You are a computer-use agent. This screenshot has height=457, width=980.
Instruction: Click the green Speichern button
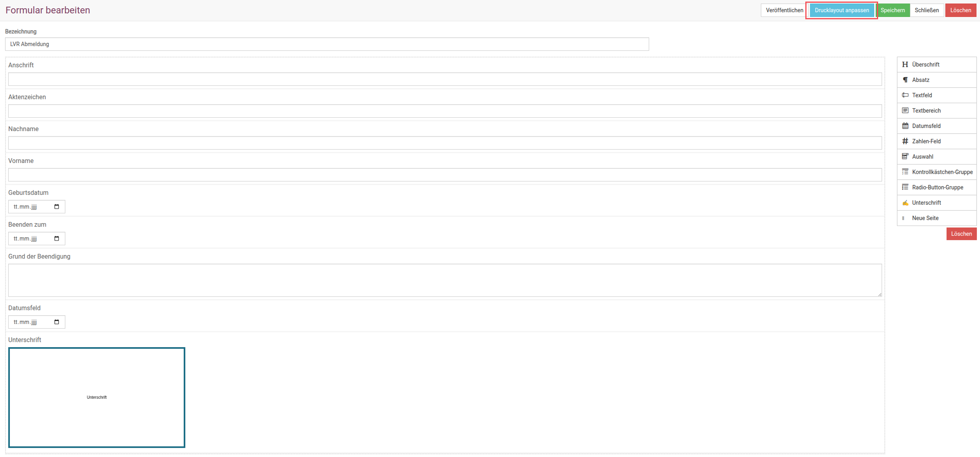[893, 10]
